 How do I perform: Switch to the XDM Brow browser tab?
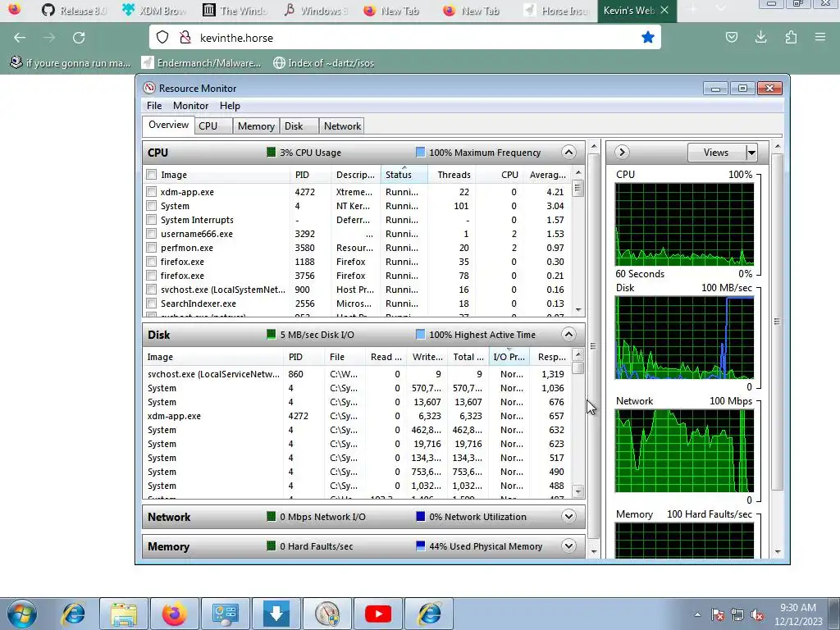click(154, 10)
